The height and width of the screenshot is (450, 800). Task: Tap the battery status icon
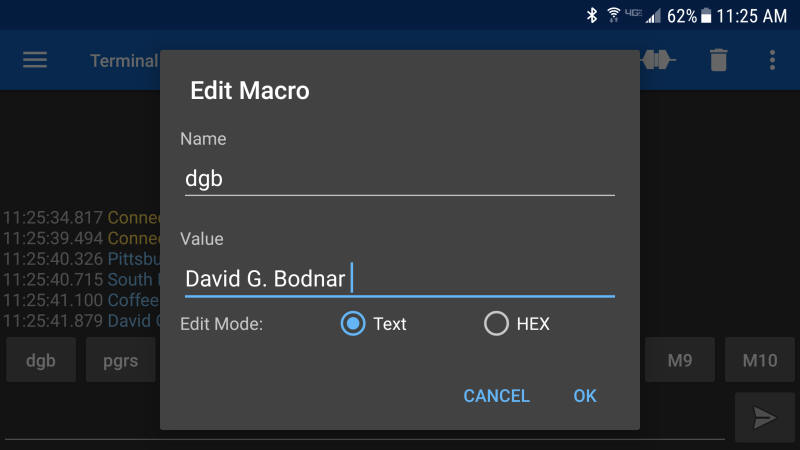pos(706,16)
